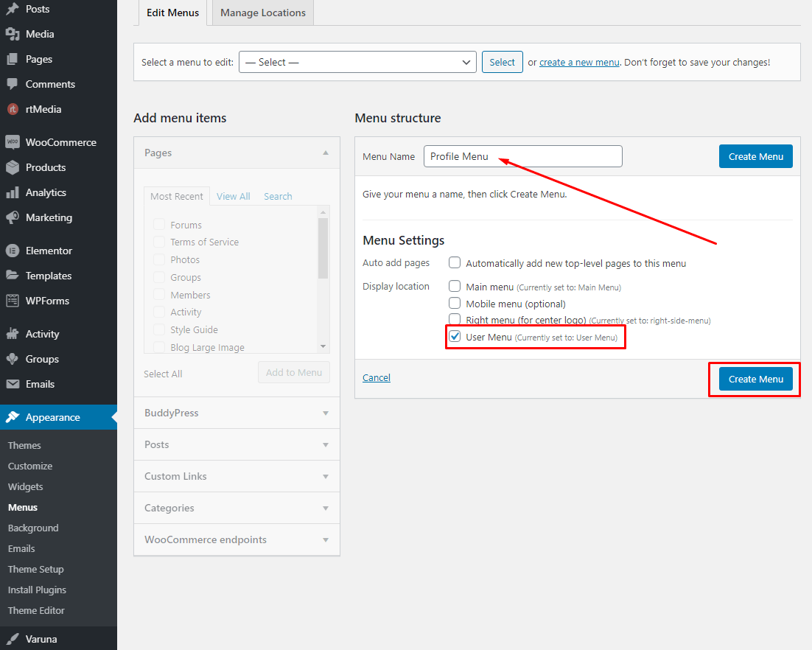Click the Select button beside menu dropdown
The height and width of the screenshot is (650, 812).
point(503,62)
